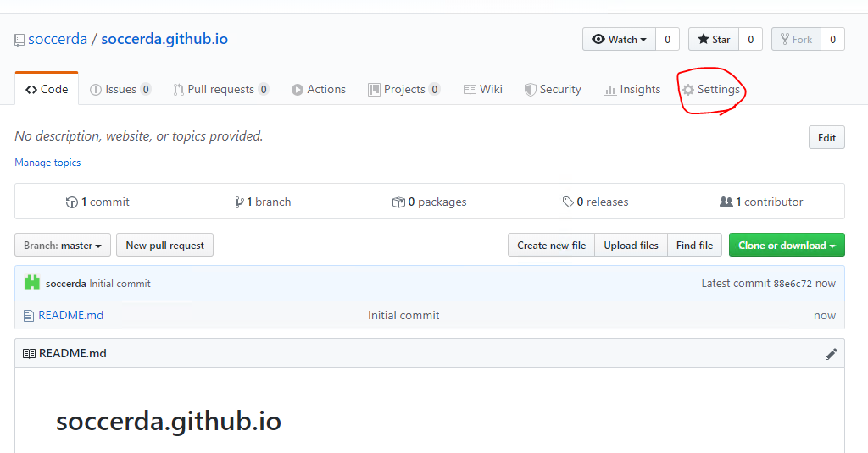Open the forks count next to Fork
Viewport: 868px width, 453px height.
click(x=832, y=39)
